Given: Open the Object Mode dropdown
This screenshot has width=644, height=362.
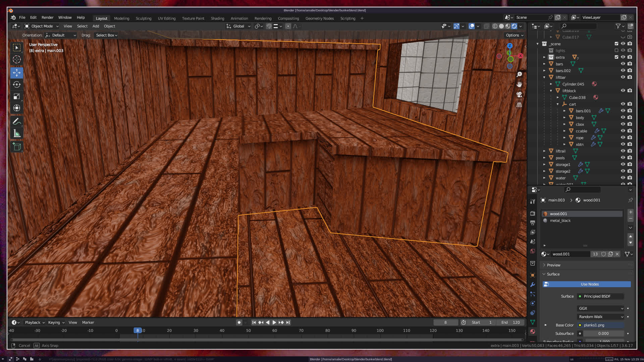Looking at the screenshot, I should tap(42, 26).
